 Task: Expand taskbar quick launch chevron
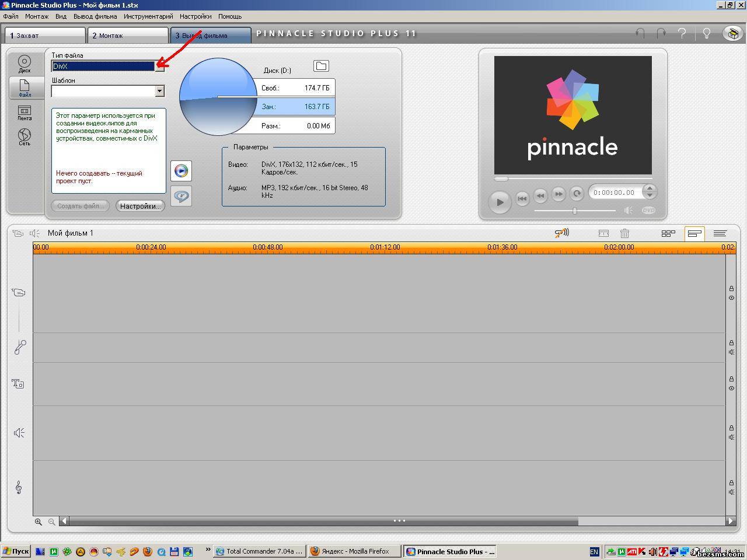[208, 549]
